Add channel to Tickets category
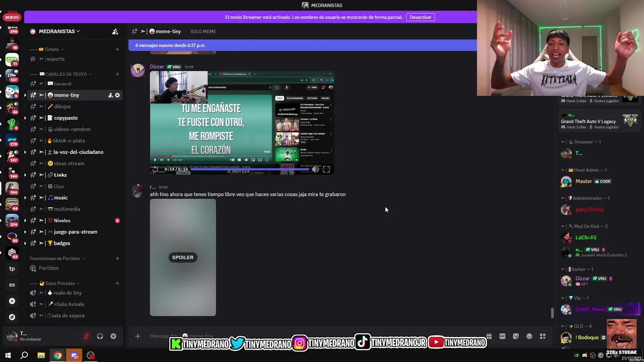 [117, 49]
